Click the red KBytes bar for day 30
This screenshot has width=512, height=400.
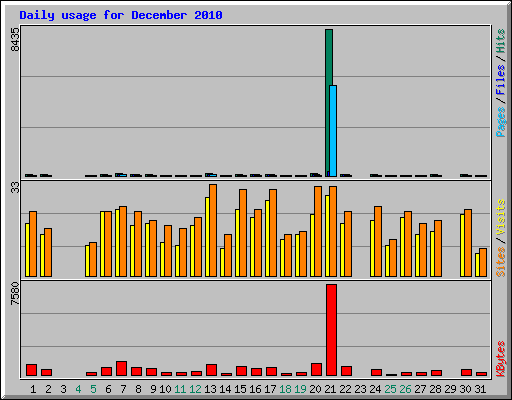pyautogui.click(x=466, y=373)
